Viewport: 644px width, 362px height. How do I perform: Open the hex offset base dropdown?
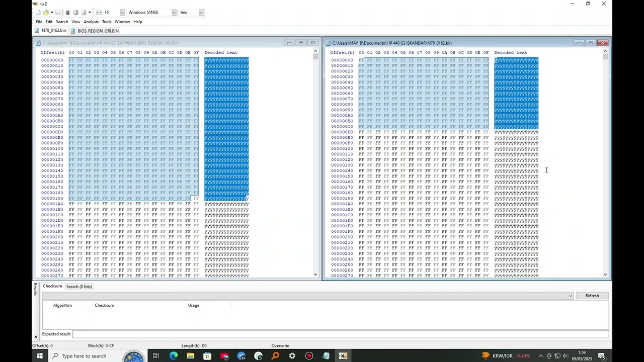[201, 13]
